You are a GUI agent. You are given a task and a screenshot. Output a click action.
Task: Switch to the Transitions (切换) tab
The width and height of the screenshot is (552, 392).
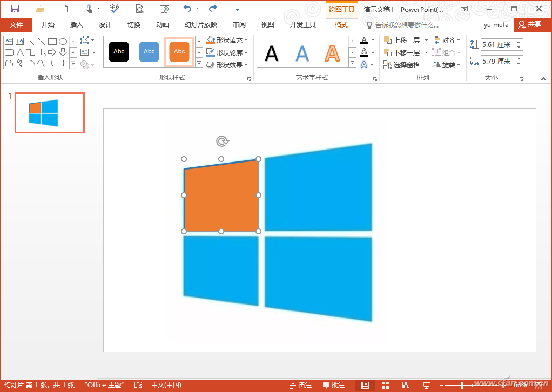tap(134, 25)
